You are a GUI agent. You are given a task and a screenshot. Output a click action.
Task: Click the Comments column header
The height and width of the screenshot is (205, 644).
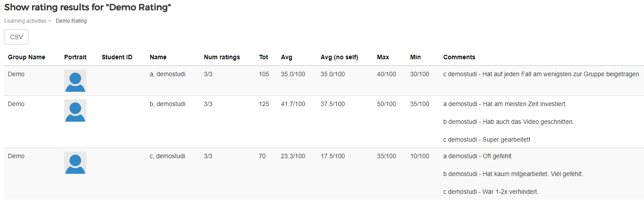[459, 57]
